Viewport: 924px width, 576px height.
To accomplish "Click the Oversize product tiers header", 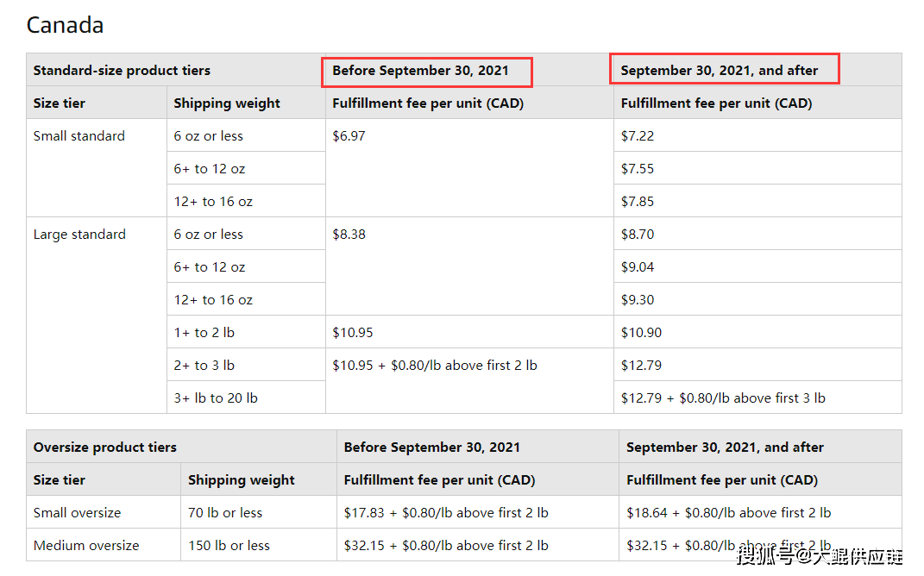I will point(105,448).
